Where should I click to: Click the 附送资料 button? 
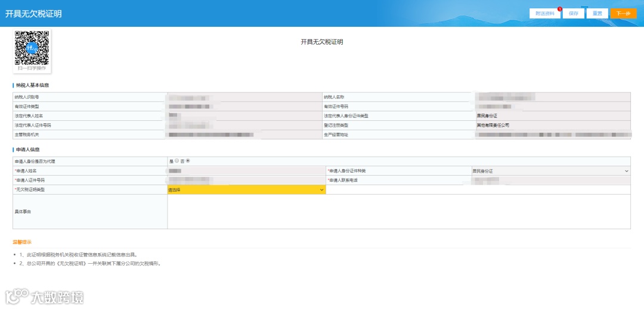pyautogui.click(x=545, y=14)
